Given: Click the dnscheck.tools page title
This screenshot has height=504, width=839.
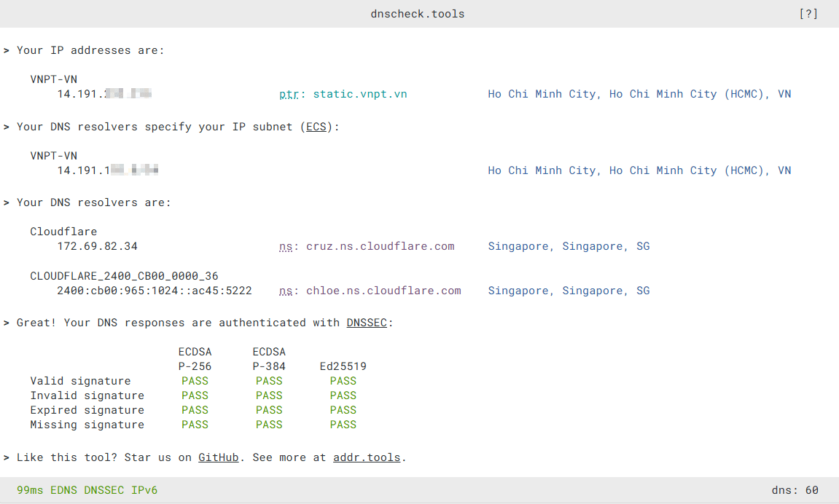Looking at the screenshot, I should (418, 14).
